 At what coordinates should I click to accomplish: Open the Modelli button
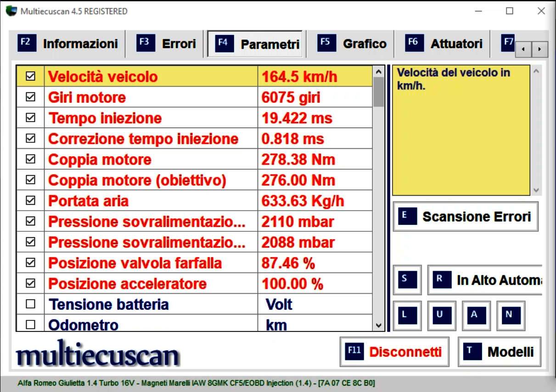499,352
